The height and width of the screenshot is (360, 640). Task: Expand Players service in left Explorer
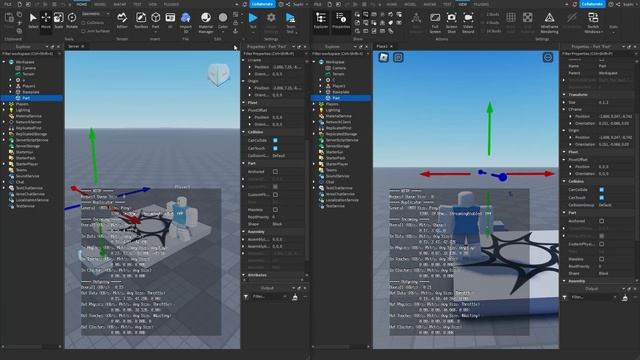4,104
